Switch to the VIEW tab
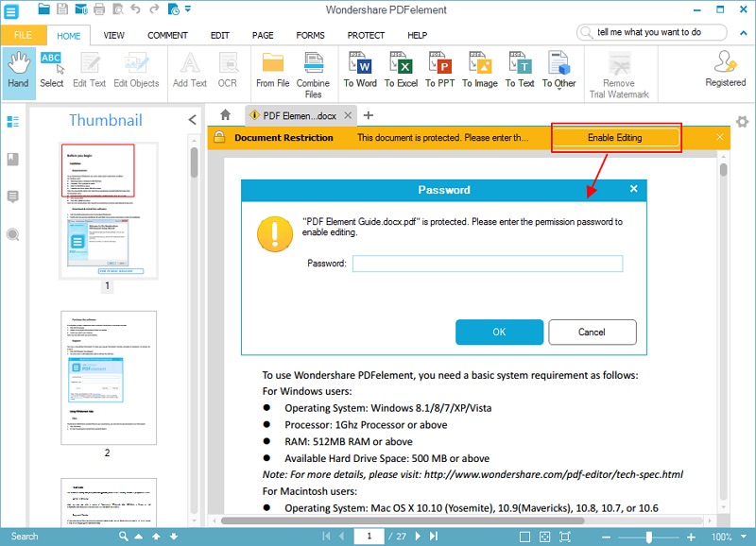756x546 pixels. click(113, 35)
